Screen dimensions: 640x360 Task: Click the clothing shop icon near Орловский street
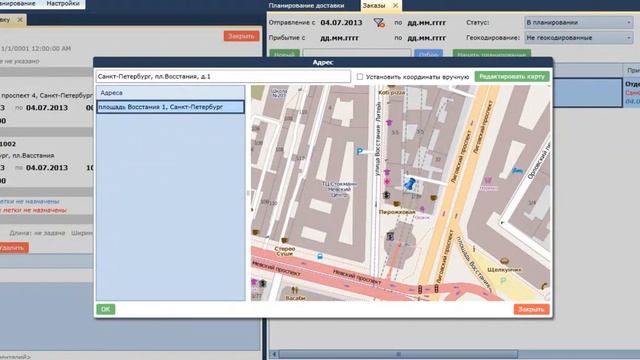(x=488, y=180)
